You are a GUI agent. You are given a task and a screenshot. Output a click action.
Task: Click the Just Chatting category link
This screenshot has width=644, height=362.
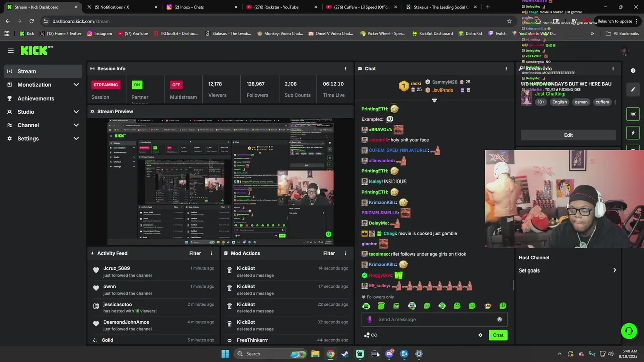click(x=549, y=94)
